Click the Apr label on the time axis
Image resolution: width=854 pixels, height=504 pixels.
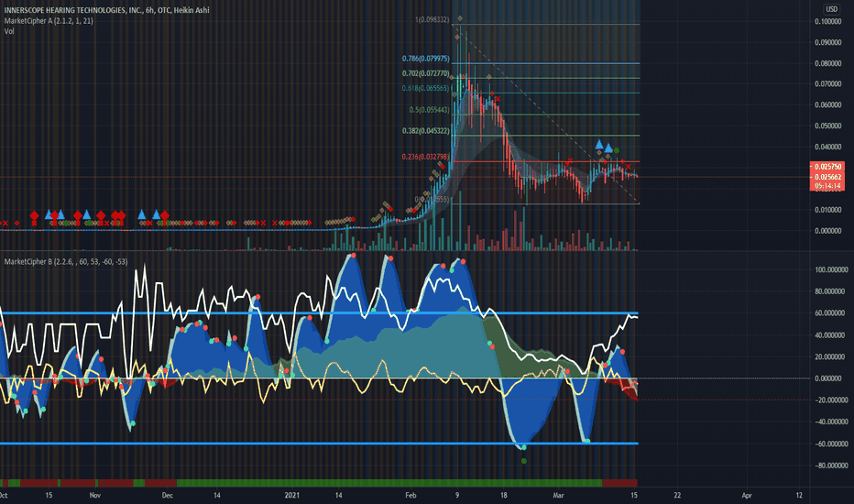[x=747, y=495]
